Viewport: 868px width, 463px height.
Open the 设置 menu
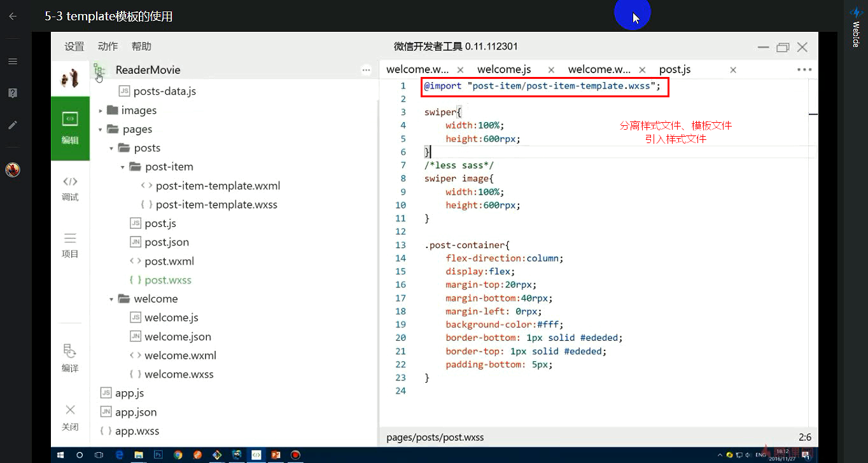pos(74,46)
